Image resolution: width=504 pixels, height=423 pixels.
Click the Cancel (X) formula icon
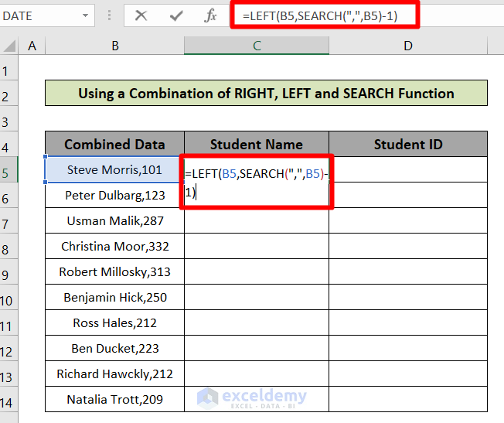pos(141,15)
